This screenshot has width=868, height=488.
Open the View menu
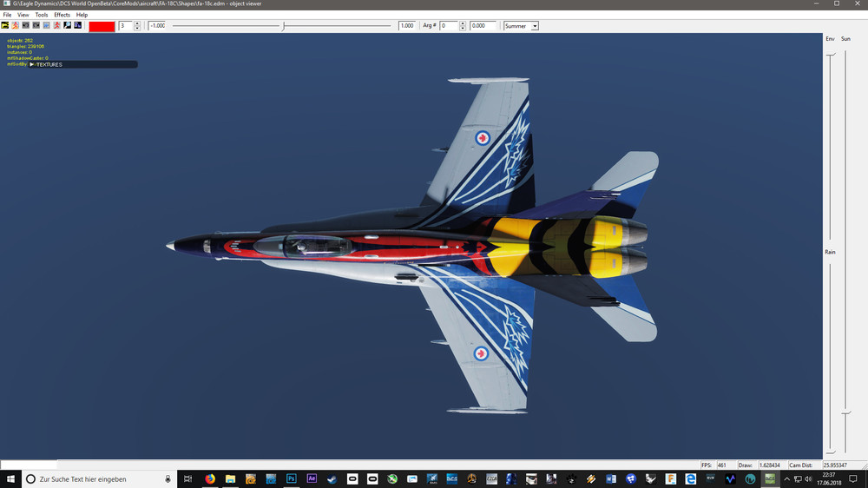23,15
